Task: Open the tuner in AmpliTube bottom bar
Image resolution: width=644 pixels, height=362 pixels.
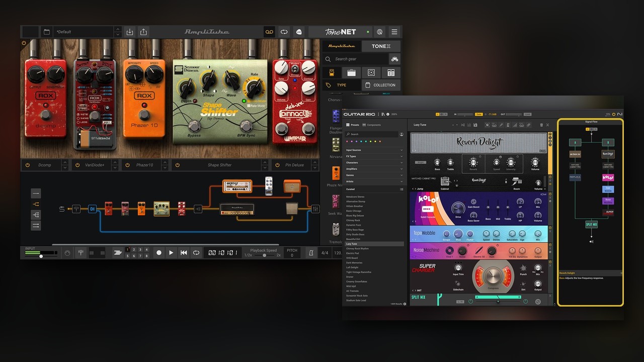Action: (x=80, y=253)
